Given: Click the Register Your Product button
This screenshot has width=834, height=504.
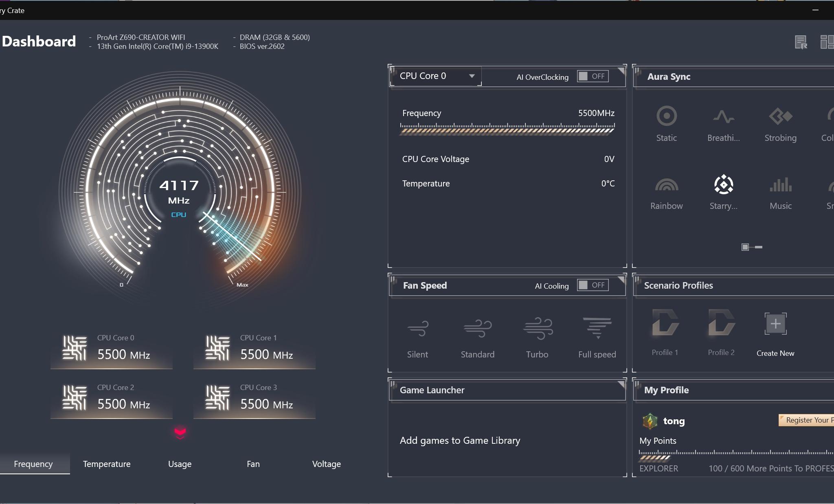Looking at the screenshot, I should point(806,420).
